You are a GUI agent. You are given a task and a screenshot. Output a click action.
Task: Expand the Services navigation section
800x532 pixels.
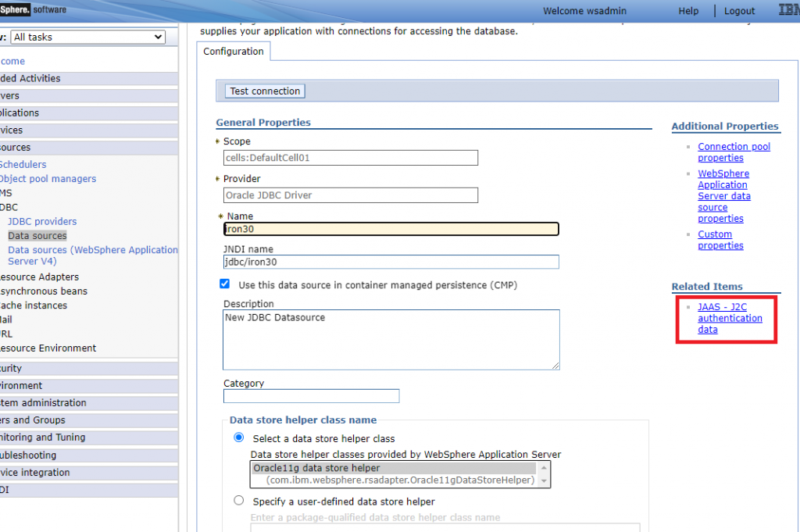pyautogui.click(x=89, y=130)
